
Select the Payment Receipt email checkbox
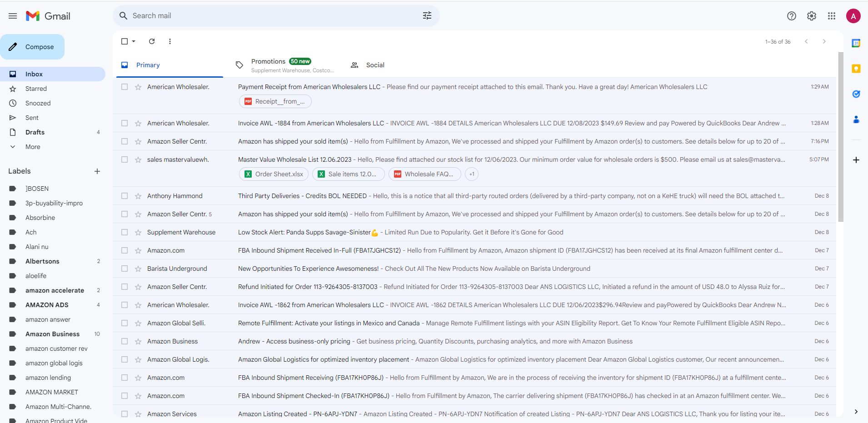[x=125, y=87]
